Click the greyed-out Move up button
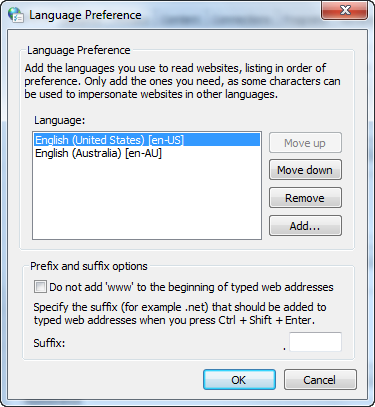 tap(305, 143)
